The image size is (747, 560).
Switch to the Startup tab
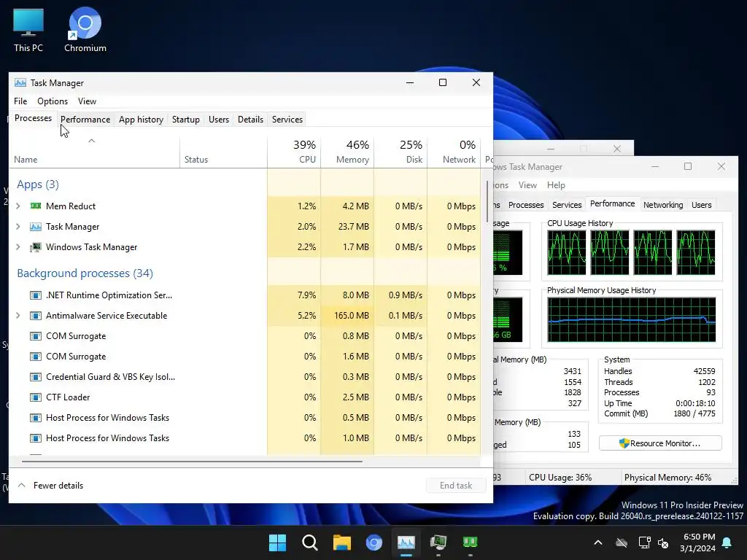[x=186, y=120]
